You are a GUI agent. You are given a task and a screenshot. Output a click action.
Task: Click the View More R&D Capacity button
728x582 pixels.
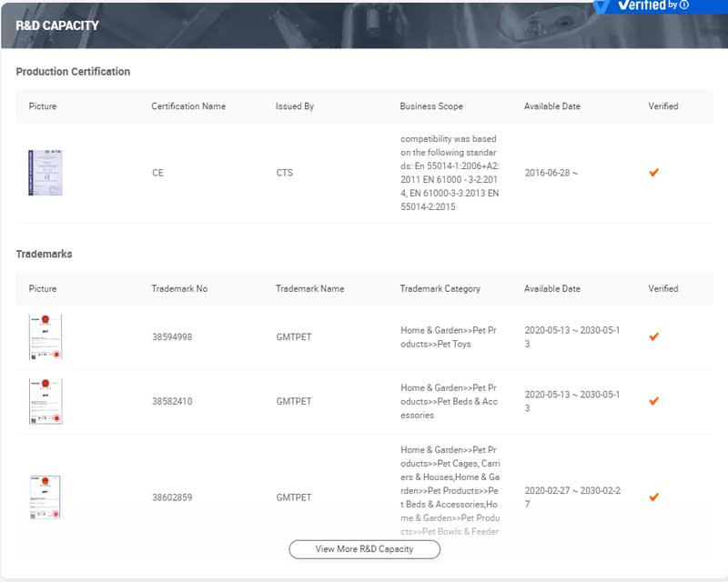click(x=363, y=549)
